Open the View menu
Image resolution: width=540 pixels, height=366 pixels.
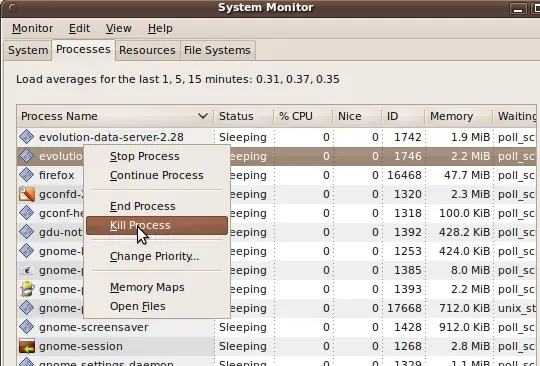[x=118, y=28]
